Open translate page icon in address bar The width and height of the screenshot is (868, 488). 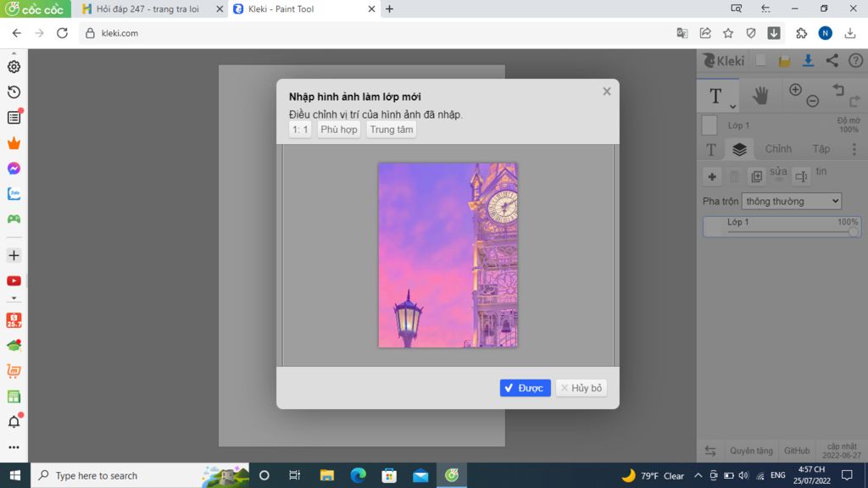(x=682, y=33)
